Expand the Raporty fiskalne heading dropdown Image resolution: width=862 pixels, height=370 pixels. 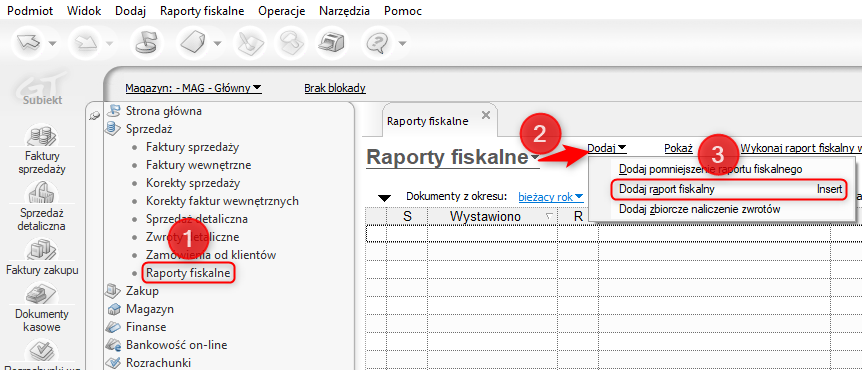tap(535, 158)
